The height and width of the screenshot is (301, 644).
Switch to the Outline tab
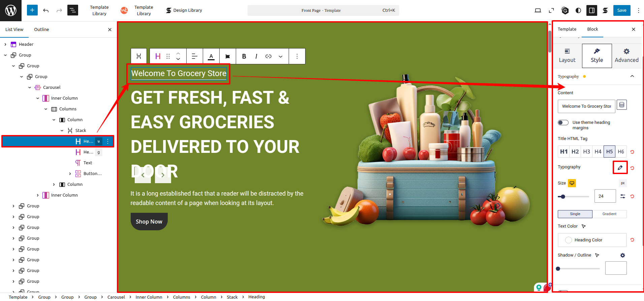(41, 30)
